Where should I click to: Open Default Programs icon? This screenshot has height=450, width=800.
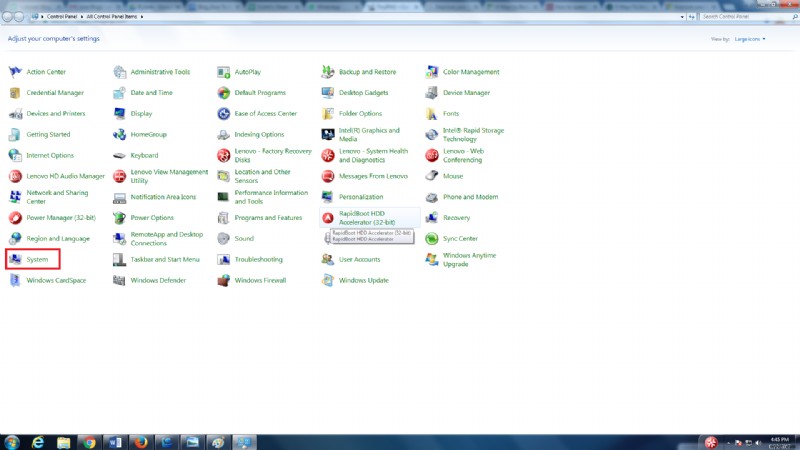(223, 93)
